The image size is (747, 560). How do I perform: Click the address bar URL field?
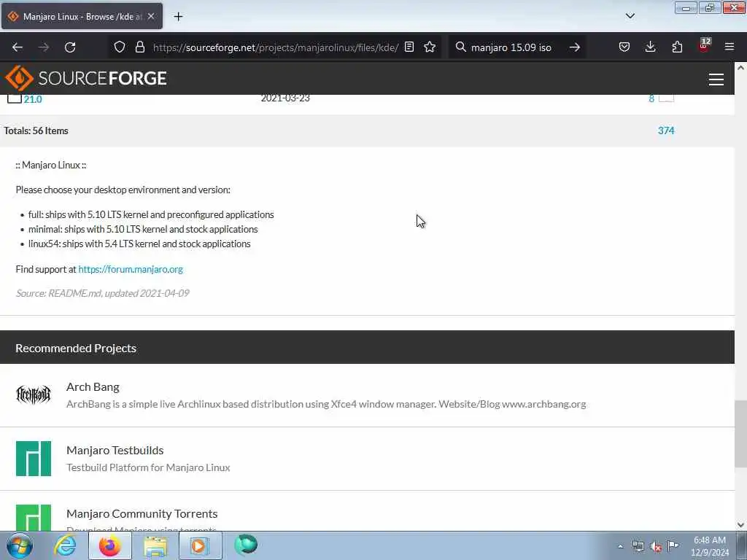click(x=275, y=47)
